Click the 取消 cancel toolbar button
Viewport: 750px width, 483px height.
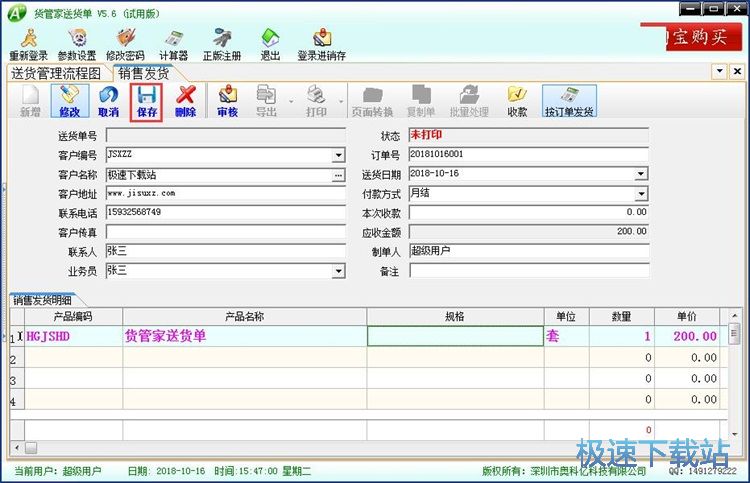tap(108, 101)
